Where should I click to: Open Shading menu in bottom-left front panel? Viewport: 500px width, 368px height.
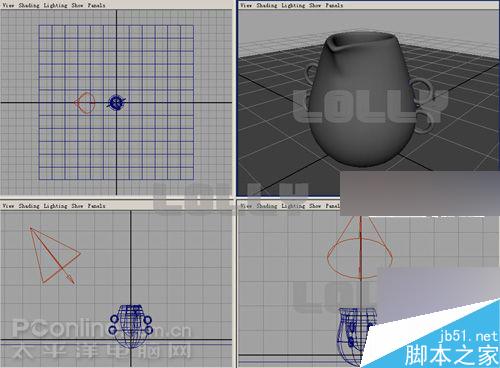[29, 206]
